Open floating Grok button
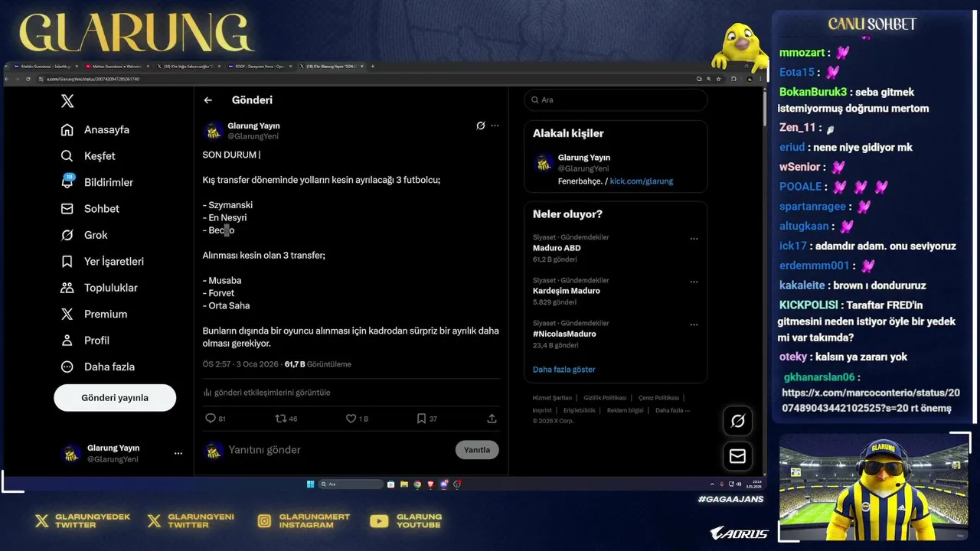980x551 pixels. [x=738, y=421]
